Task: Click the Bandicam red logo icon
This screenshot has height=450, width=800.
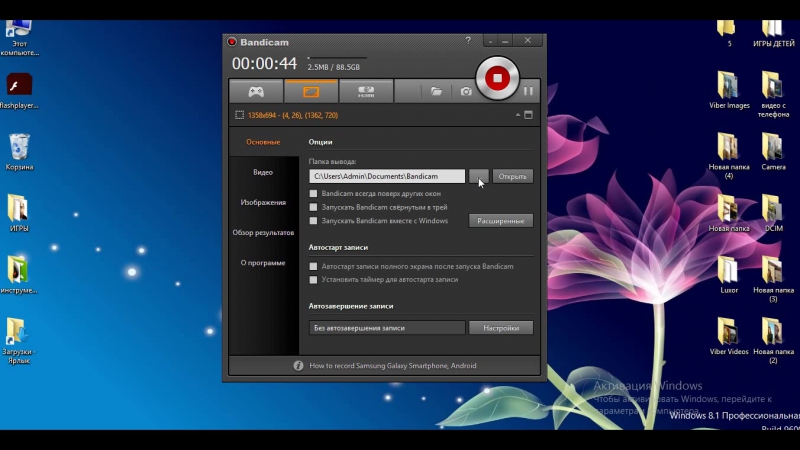Action: (232, 42)
